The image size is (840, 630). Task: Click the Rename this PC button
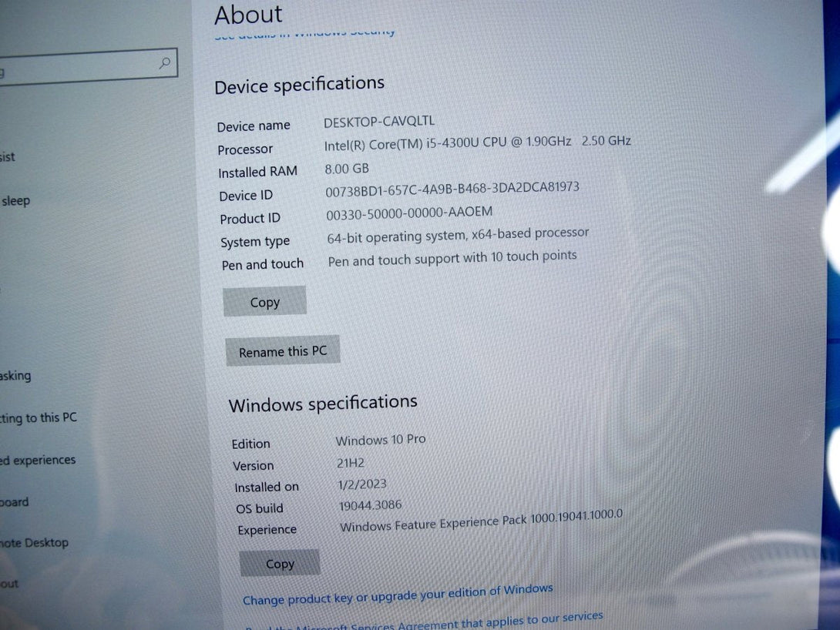282,350
